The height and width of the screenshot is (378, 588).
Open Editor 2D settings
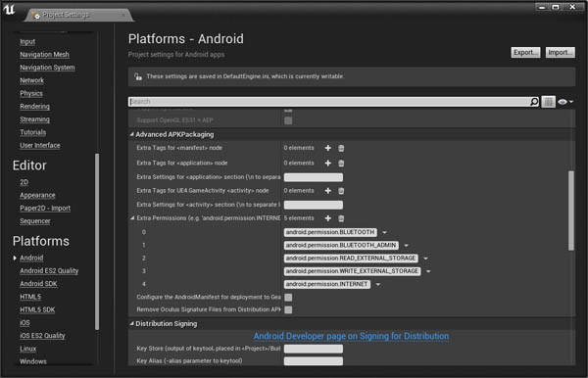point(24,182)
